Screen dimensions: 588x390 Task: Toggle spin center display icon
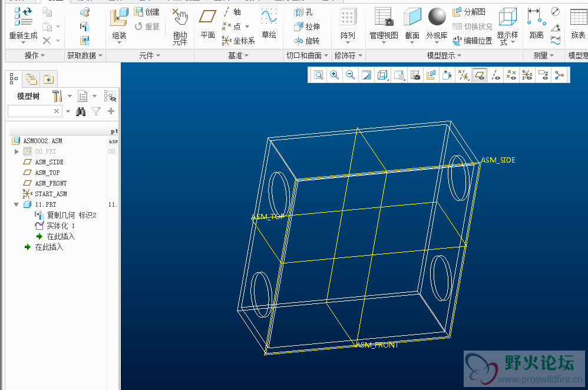(x=560, y=75)
